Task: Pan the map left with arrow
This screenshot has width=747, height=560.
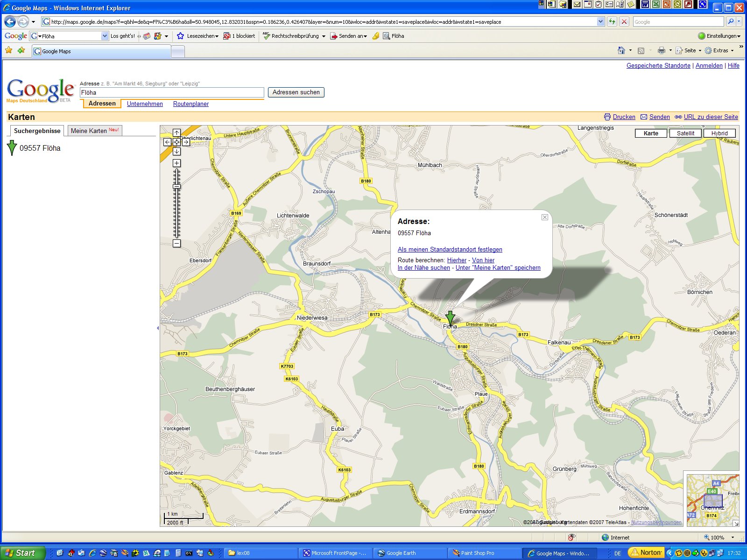Action: pyautogui.click(x=167, y=142)
